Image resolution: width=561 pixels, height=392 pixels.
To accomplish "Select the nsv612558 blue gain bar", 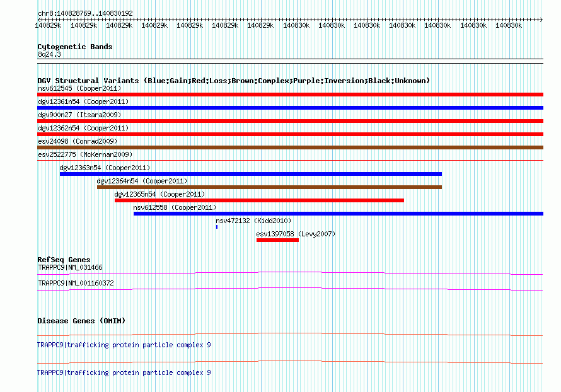I will click(338, 214).
